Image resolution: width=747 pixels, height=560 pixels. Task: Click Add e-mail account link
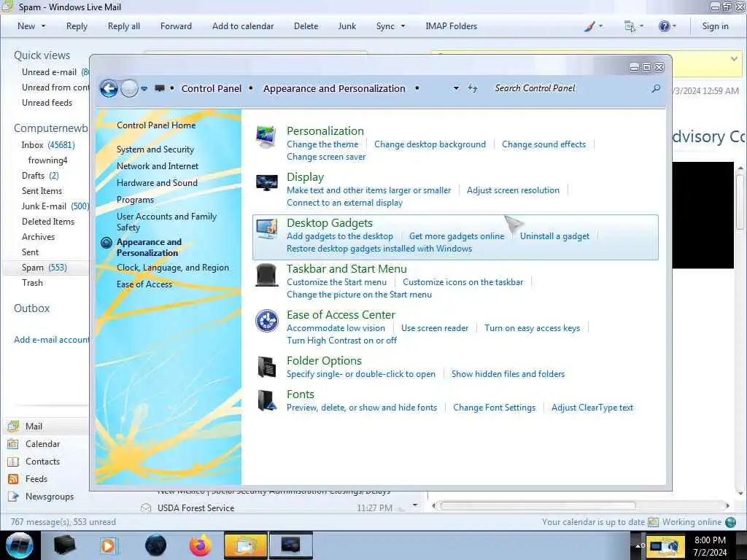click(52, 340)
